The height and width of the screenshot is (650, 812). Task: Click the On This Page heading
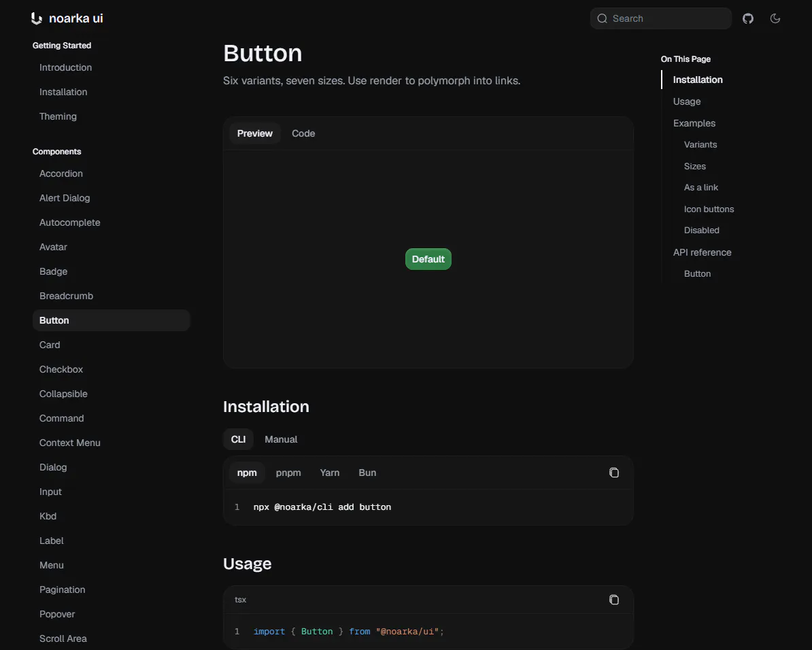coord(686,59)
